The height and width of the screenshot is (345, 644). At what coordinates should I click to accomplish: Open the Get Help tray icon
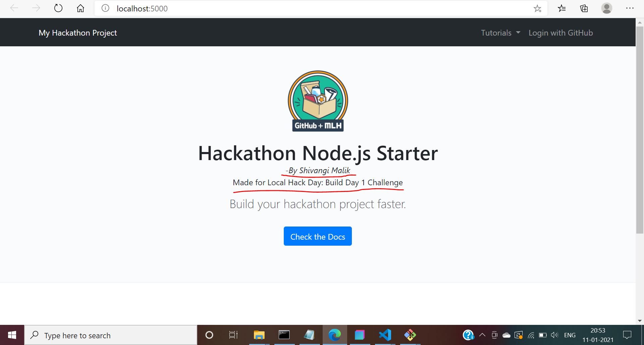click(468, 335)
